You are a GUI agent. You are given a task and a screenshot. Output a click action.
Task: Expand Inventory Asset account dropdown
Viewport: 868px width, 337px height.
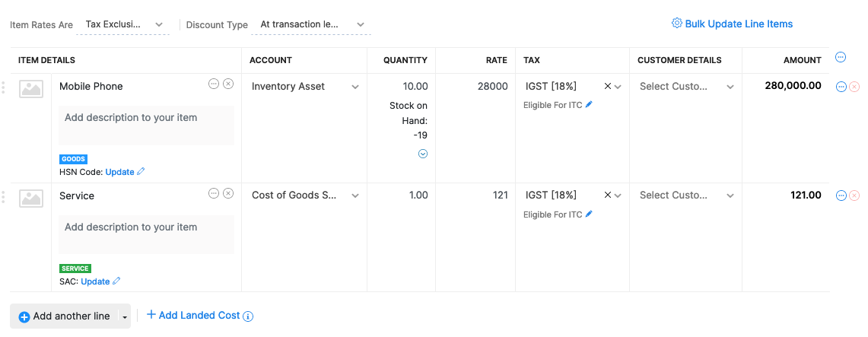point(355,87)
